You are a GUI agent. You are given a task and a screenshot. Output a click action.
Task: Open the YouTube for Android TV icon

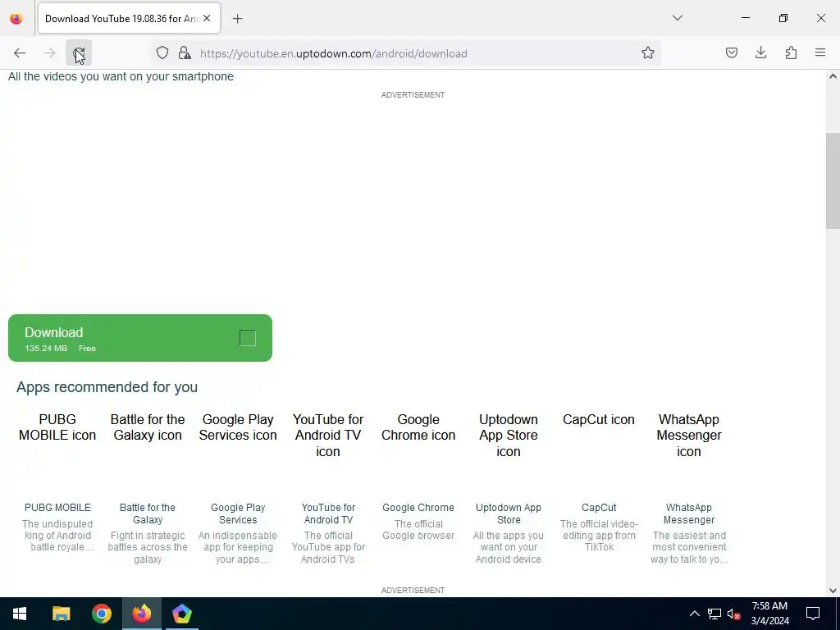328,435
